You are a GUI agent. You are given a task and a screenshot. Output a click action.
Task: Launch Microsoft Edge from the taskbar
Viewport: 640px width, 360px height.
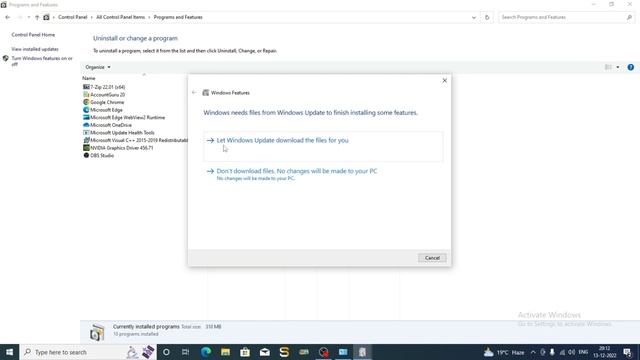(x=206, y=352)
